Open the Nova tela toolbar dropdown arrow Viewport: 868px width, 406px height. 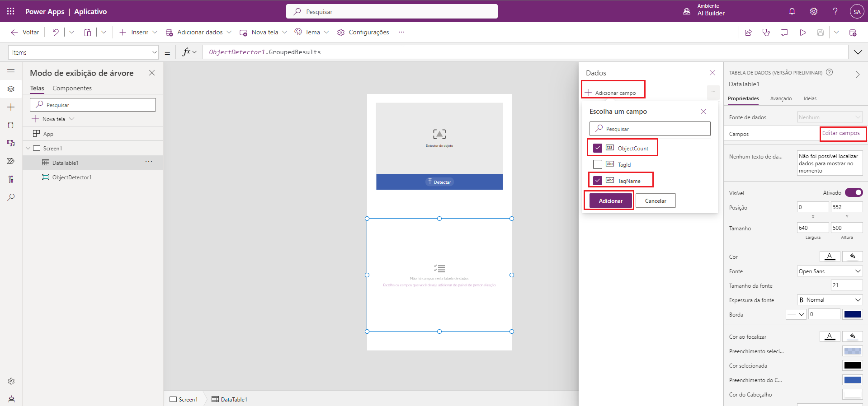284,32
